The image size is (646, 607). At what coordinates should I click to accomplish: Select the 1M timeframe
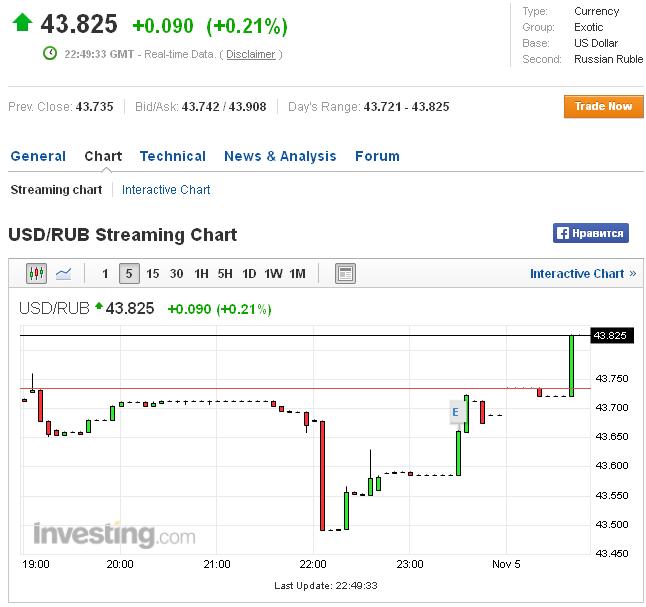pyautogui.click(x=297, y=274)
